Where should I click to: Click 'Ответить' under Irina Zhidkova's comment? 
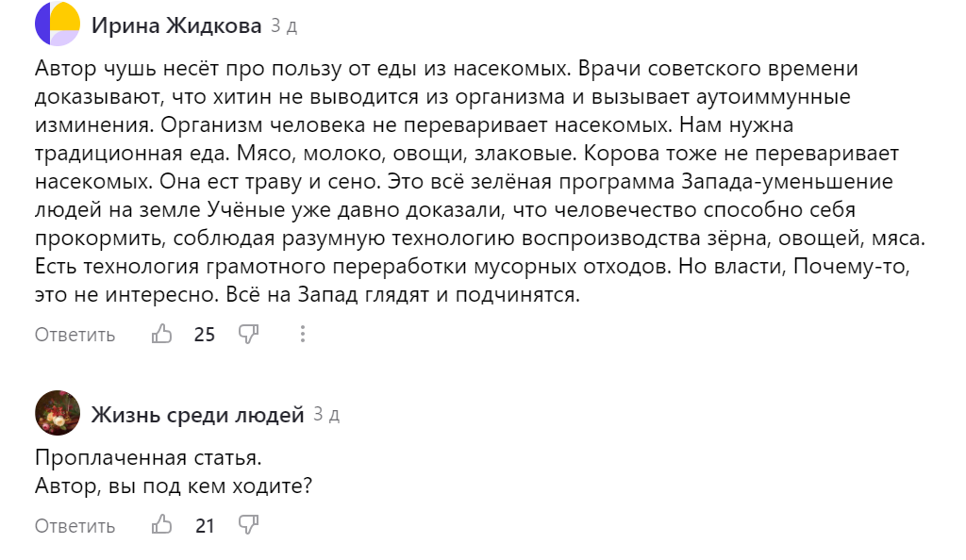74,334
